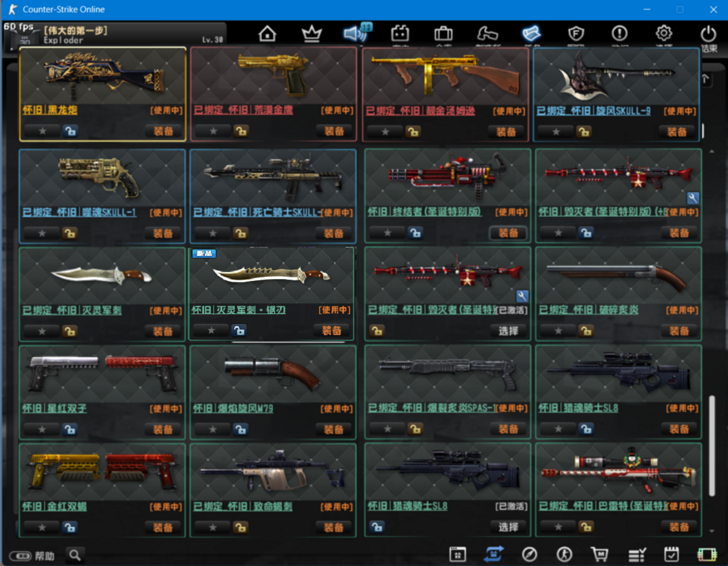Viewport: 728px width, 566px height.
Task: Toggle the 帮助 help switch
Action: pyautogui.click(x=20, y=556)
